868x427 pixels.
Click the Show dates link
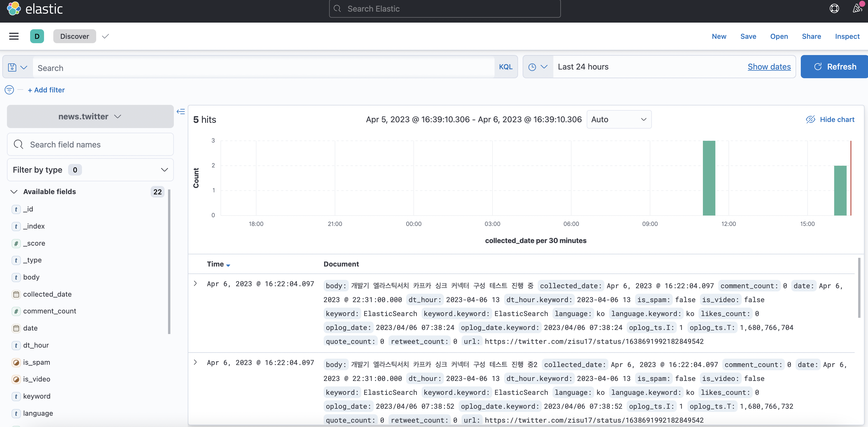pos(769,67)
